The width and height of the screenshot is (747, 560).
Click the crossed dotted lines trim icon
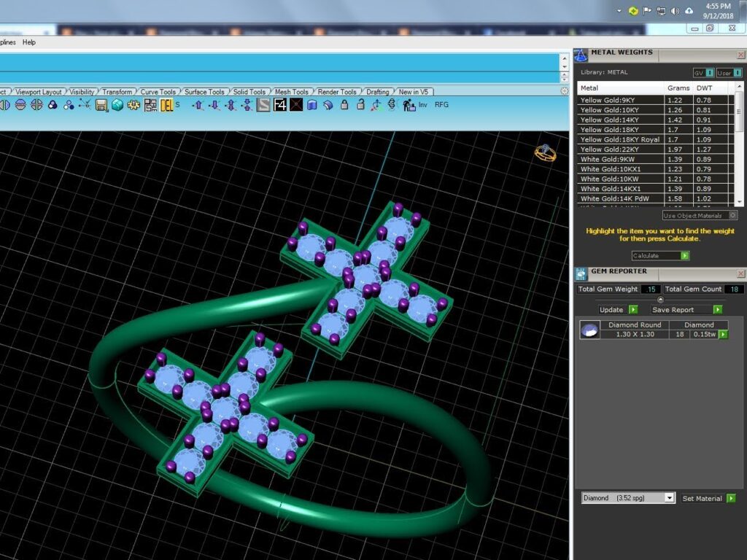coord(85,104)
